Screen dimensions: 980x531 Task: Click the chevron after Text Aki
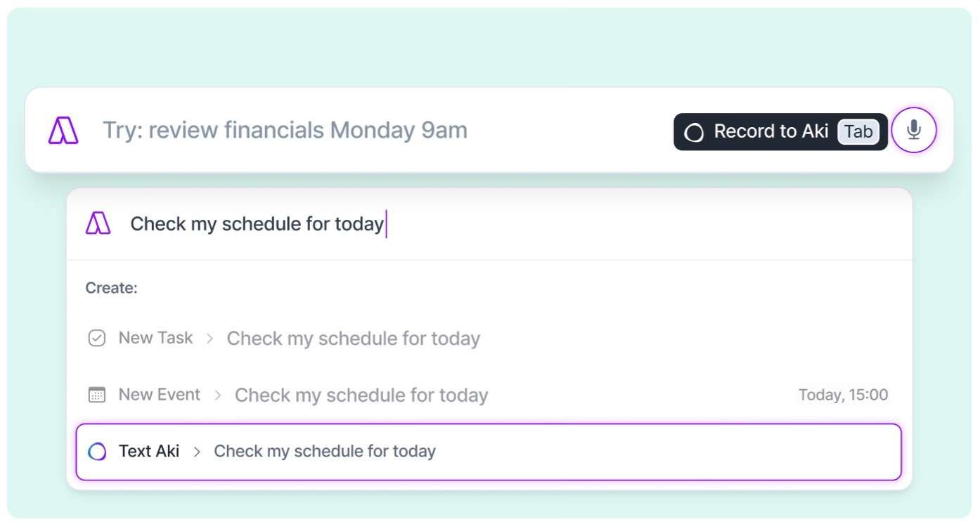[x=197, y=452]
